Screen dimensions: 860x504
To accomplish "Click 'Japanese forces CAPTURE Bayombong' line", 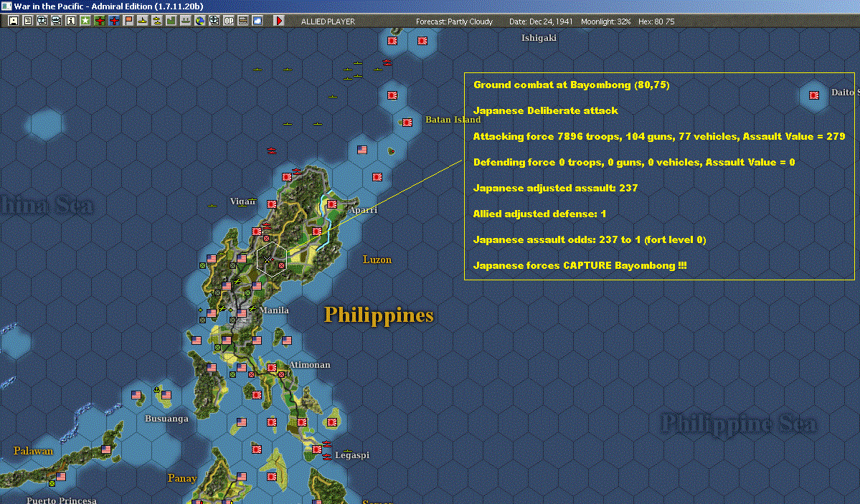I will 580,265.
